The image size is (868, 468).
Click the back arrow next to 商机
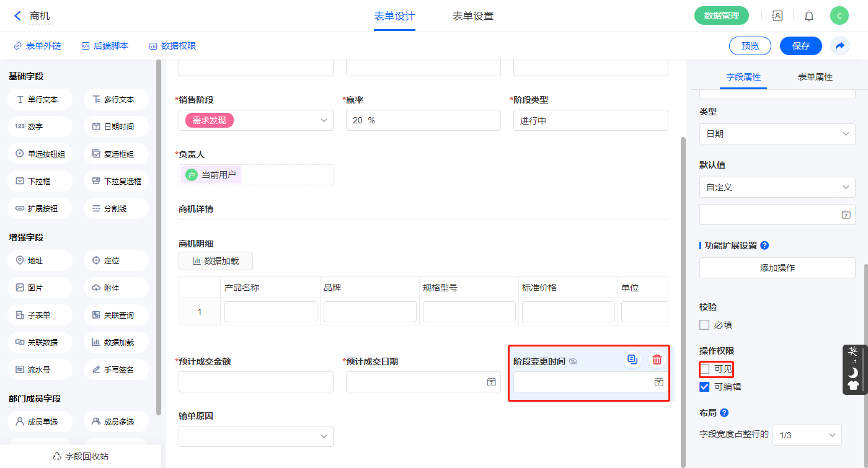[17, 16]
